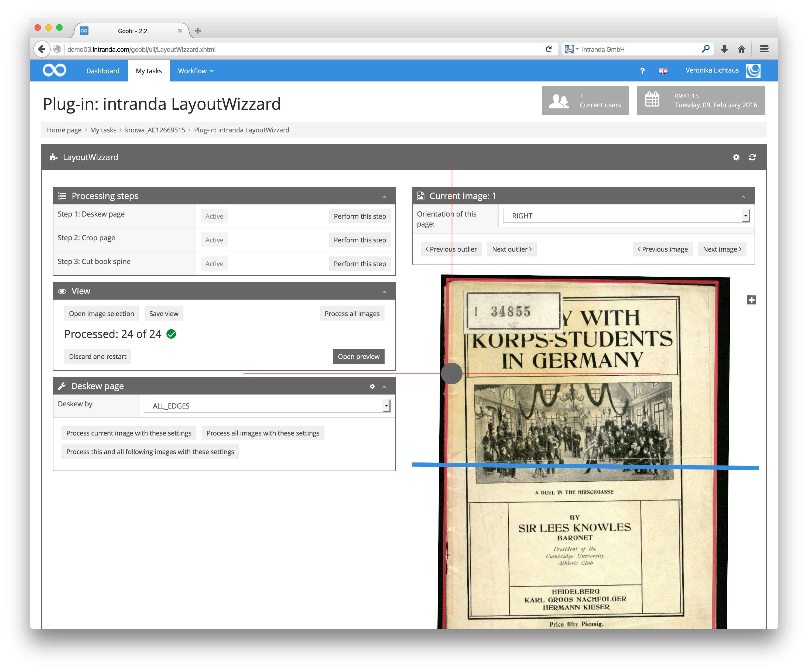
Task: Click Open image selection button
Action: point(102,314)
